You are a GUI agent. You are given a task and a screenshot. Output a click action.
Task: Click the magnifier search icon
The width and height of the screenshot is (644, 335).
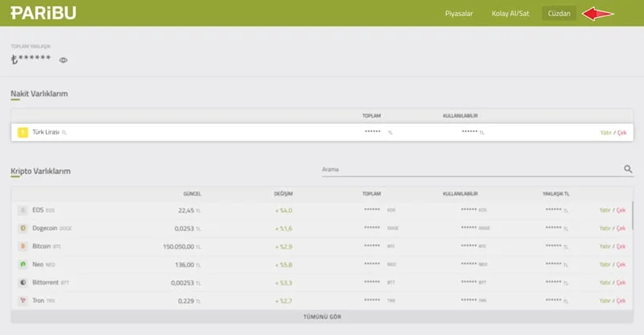628,169
